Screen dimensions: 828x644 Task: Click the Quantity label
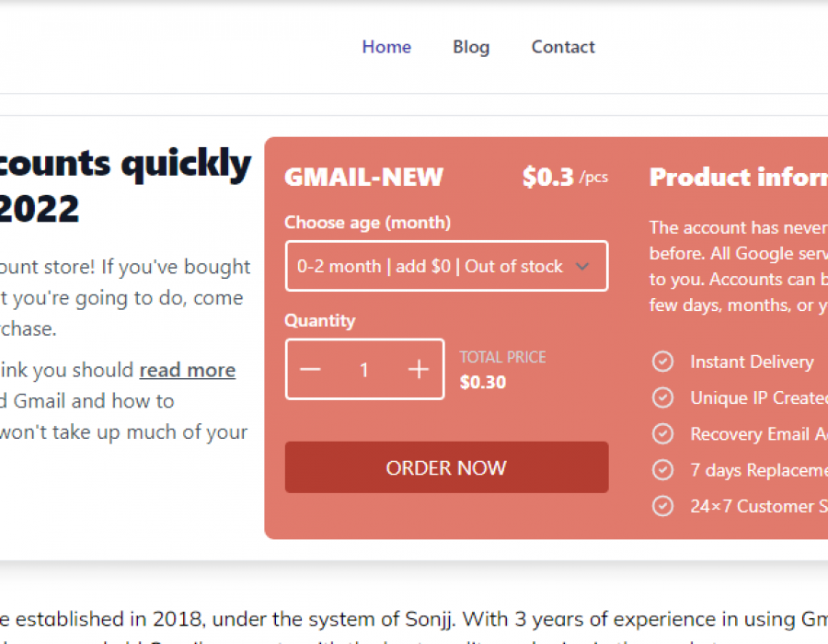coord(319,320)
